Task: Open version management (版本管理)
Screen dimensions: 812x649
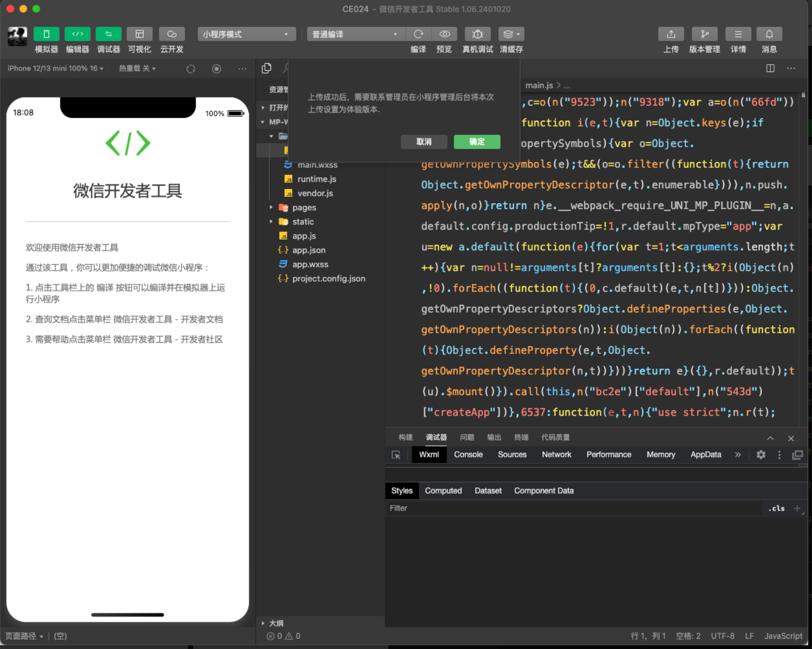Action: (704, 34)
